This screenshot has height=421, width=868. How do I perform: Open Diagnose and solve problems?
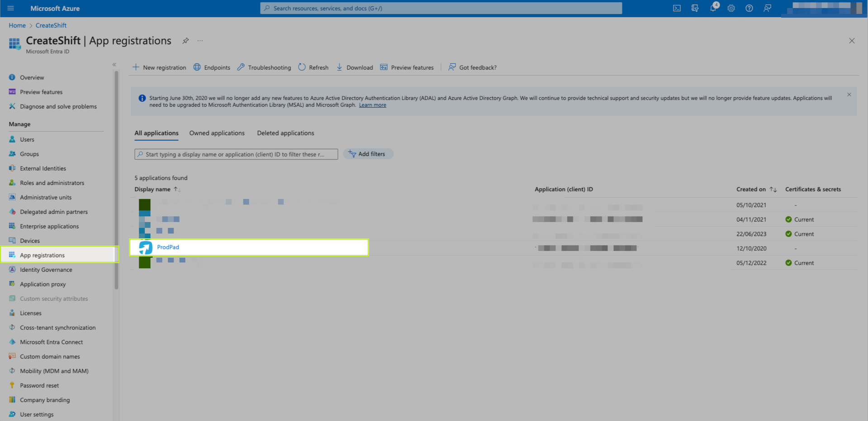(58, 106)
